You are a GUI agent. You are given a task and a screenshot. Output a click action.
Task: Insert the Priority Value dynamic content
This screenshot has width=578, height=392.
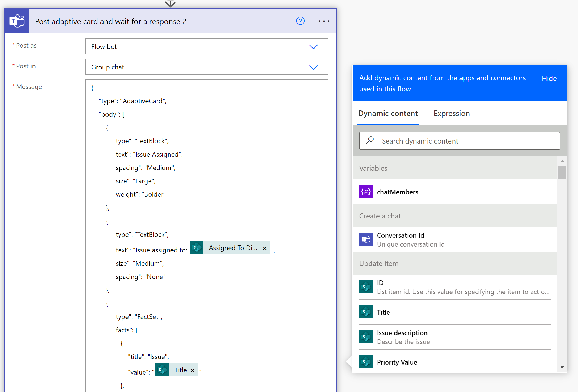pyautogui.click(x=397, y=362)
